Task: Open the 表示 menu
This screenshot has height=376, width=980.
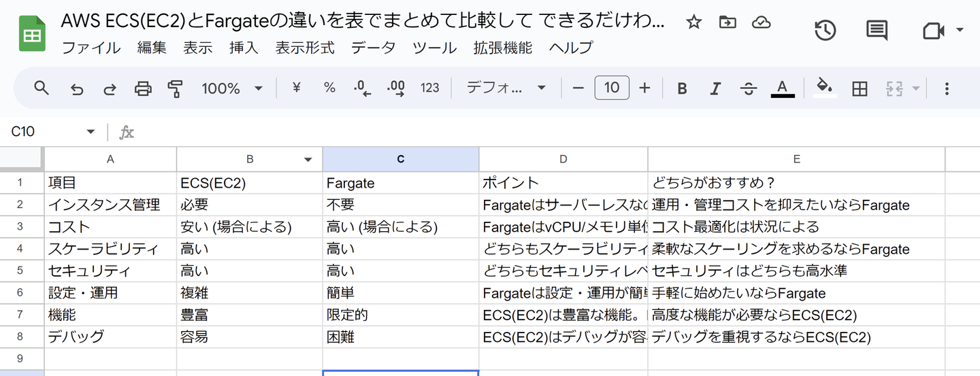Action: [x=197, y=48]
